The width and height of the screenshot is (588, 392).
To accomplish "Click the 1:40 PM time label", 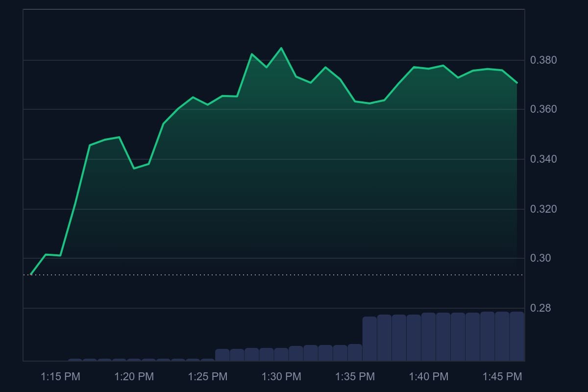I will point(429,377).
